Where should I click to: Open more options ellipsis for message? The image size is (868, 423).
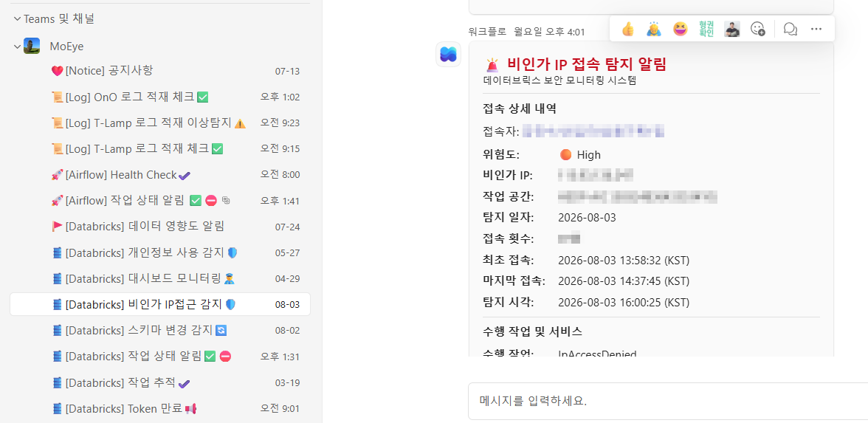816,29
